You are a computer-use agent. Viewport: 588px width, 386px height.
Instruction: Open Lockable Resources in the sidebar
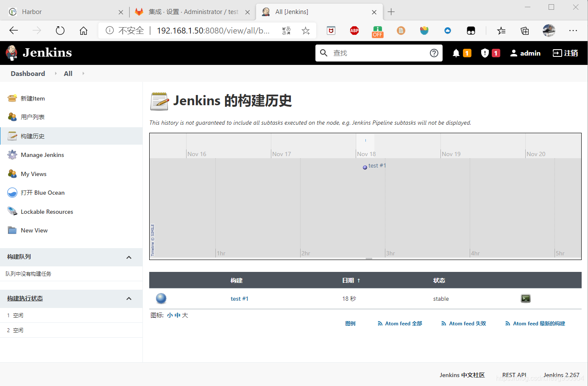[x=47, y=212]
